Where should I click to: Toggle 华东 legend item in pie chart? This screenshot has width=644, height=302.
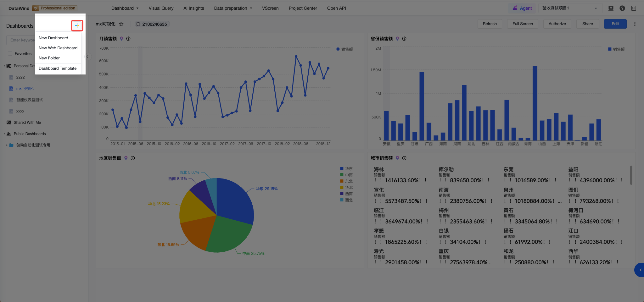[x=346, y=169]
